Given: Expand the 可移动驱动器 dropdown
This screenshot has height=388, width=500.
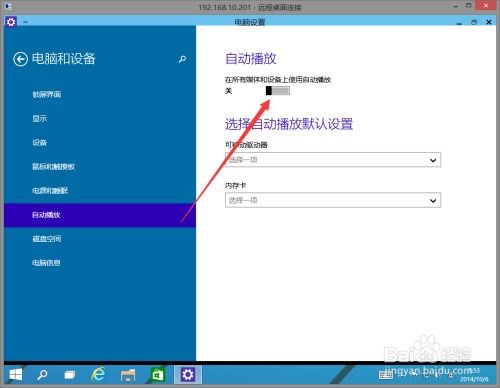Looking at the screenshot, I should [x=333, y=160].
